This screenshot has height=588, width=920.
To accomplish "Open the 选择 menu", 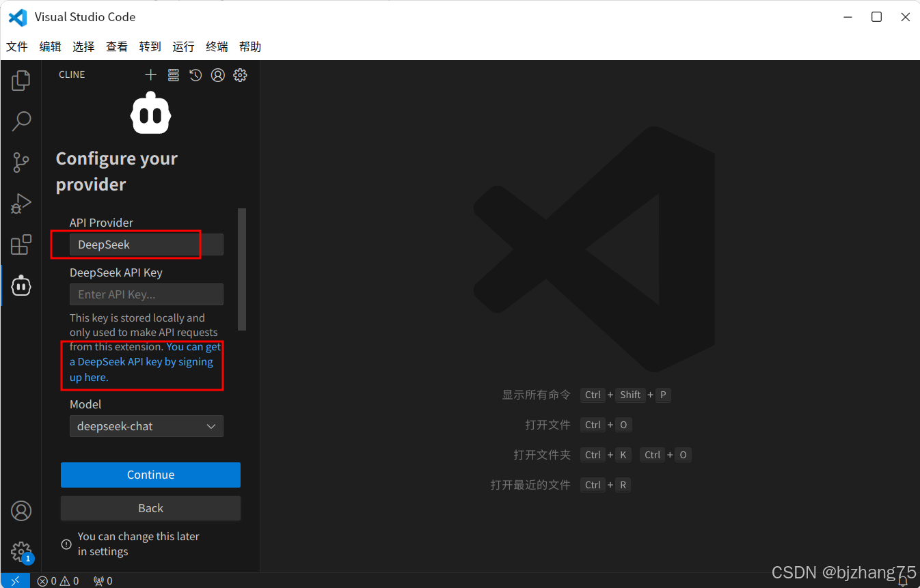I will (x=83, y=46).
